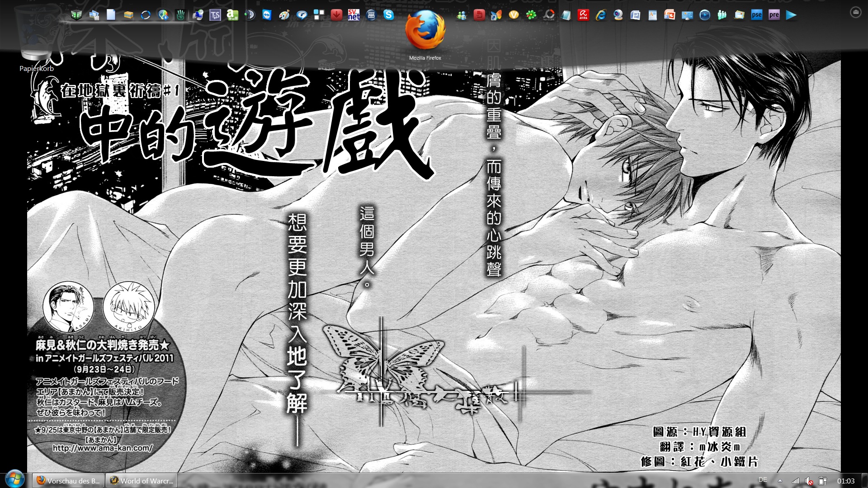Launch the webcam application icon
The image size is (868, 488).
(618, 15)
